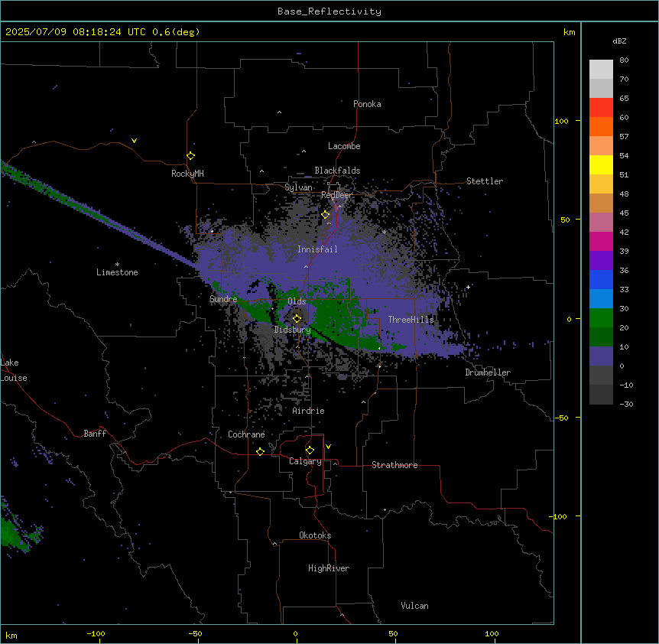Click the Banff label
Image resolution: width=659 pixels, height=644 pixels.
tap(95, 434)
